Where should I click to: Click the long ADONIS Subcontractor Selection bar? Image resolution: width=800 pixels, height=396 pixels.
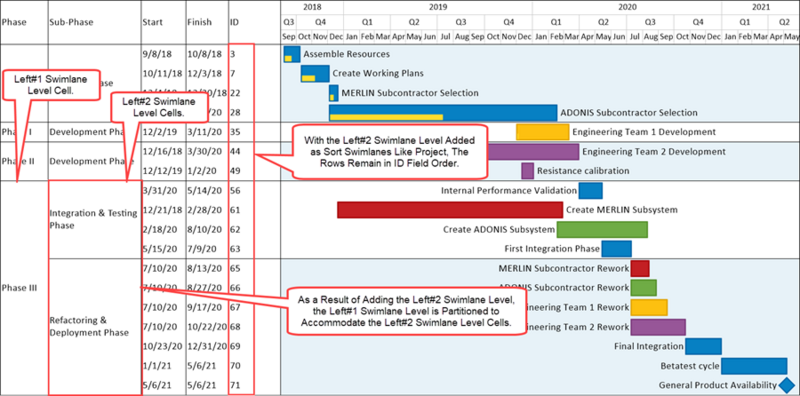[x=443, y=113]
